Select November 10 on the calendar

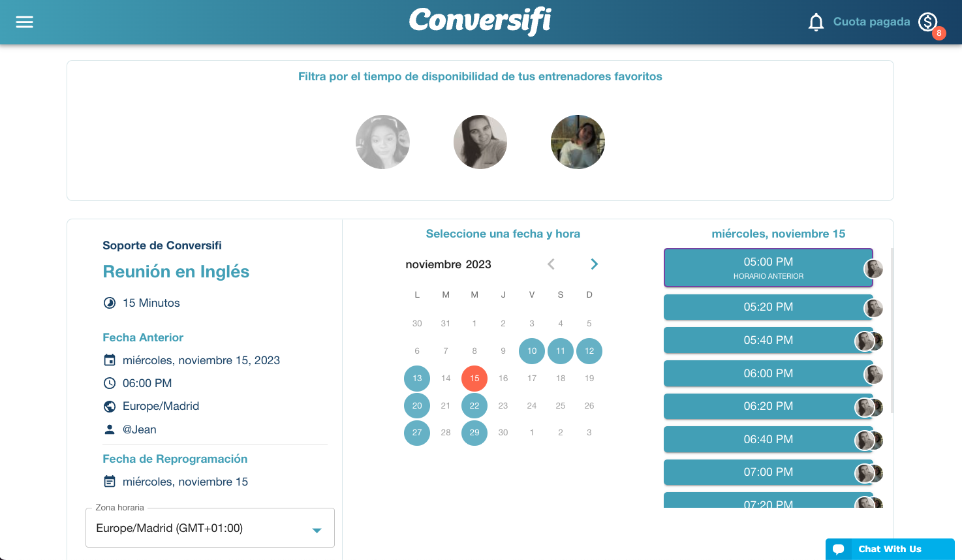pos(532,351)
